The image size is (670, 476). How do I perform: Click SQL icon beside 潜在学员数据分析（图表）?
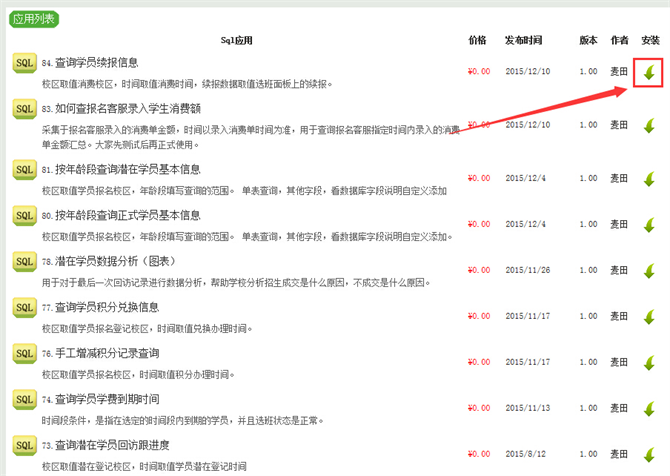pyautogui.click(x=24, y=262)
